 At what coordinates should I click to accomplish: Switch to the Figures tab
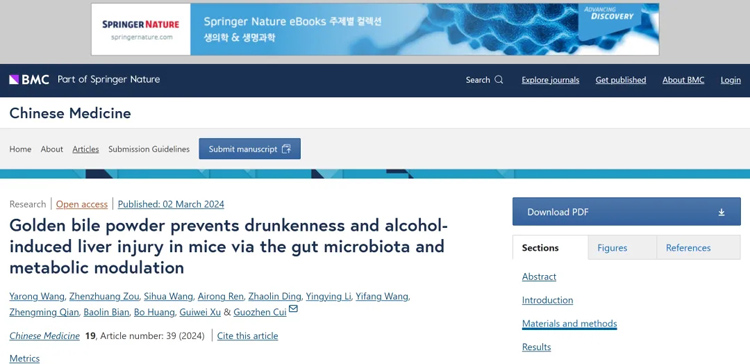coord(622,248)
